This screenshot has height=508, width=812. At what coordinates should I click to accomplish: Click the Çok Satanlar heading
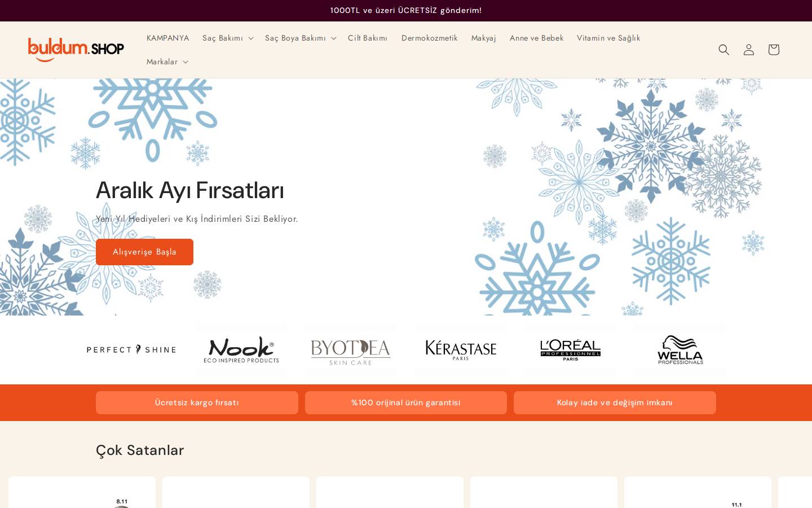(140, 450)
